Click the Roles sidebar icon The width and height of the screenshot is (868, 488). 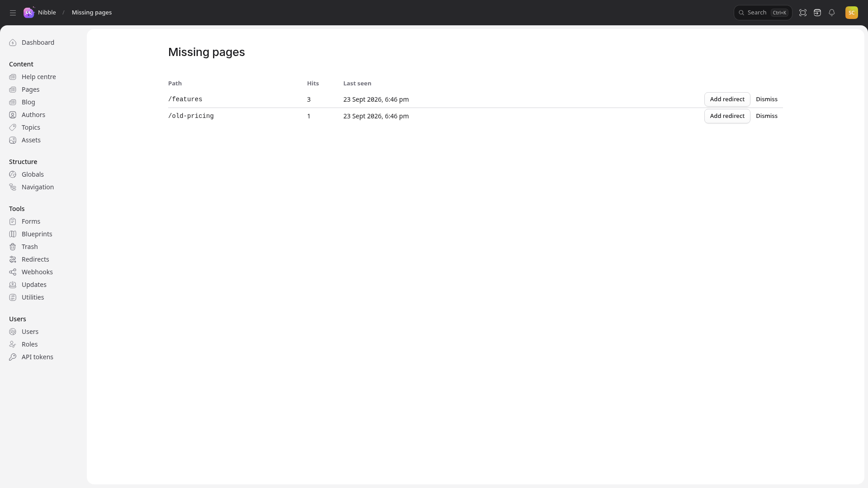(x=13, y=344)
